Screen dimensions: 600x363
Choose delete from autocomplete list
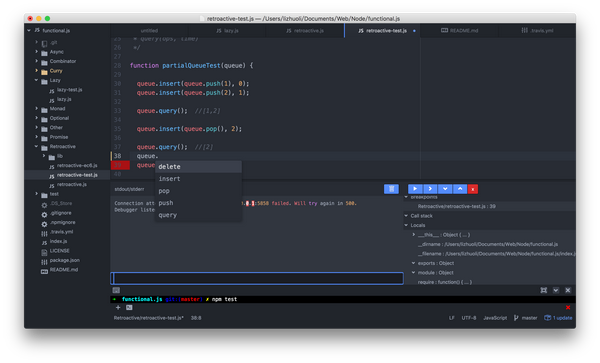coord(198,167)
